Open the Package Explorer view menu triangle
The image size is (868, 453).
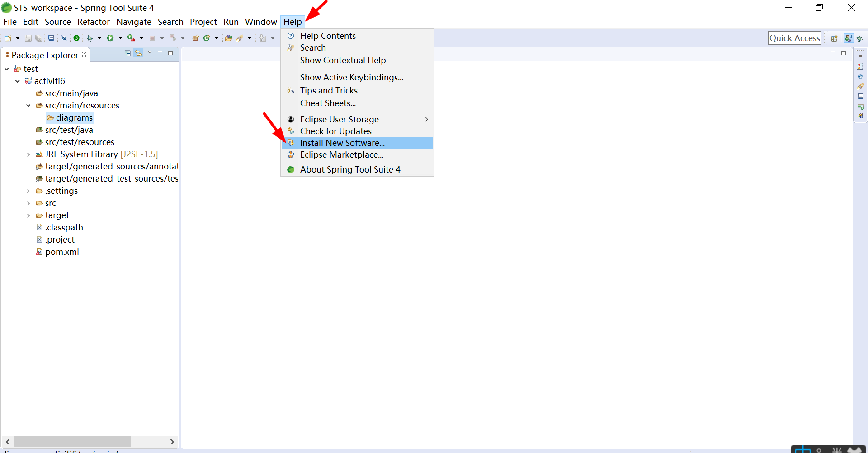click(x=150, y=52)
